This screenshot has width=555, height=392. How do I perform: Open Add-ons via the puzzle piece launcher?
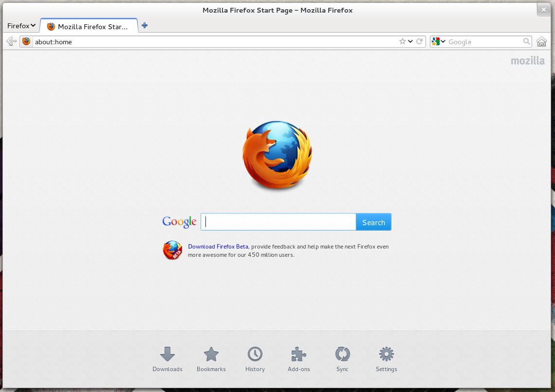(x=299, y=359)
